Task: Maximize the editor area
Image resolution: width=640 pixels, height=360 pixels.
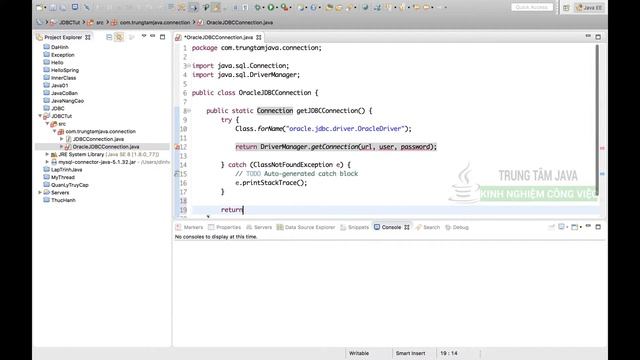Action: (598, 37)
